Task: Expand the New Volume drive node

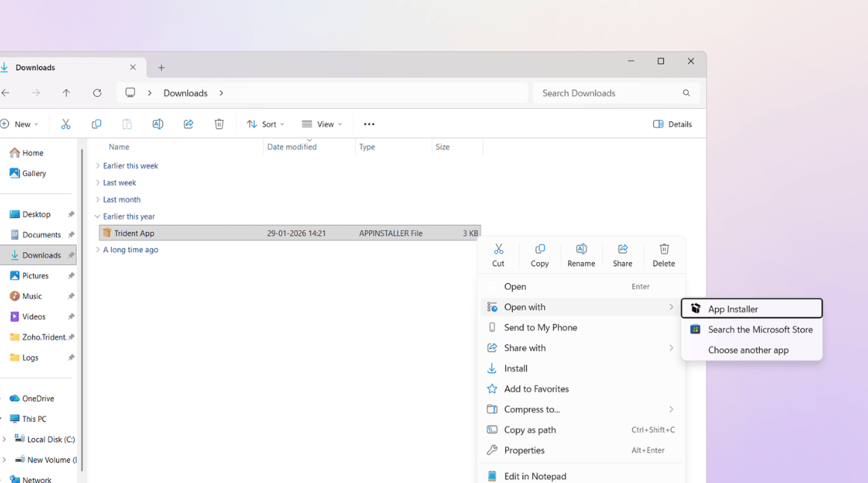Action: [4, 460]
